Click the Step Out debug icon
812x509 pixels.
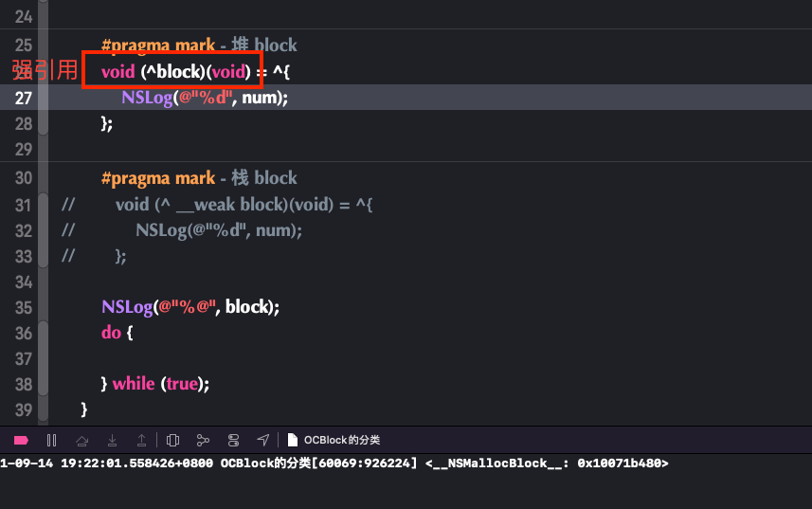(x=141, y=440)
